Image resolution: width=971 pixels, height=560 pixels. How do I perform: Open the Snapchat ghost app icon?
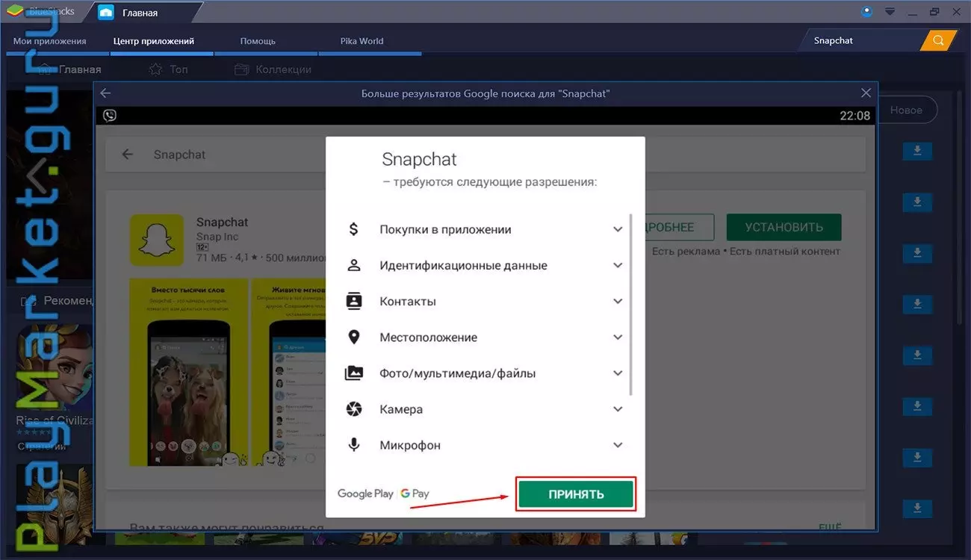click(x=157, y=240)
